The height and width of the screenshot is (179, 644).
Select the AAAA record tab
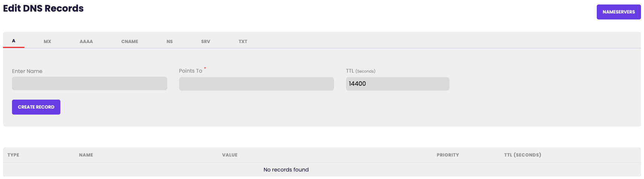pos(86,42)
